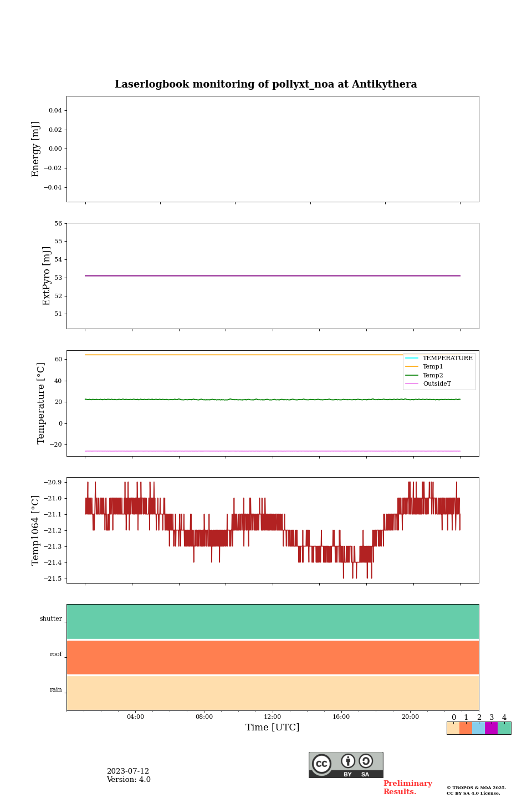Click the legend color swatch for value 0
532x798 pixels.
[x=453, y=728]
